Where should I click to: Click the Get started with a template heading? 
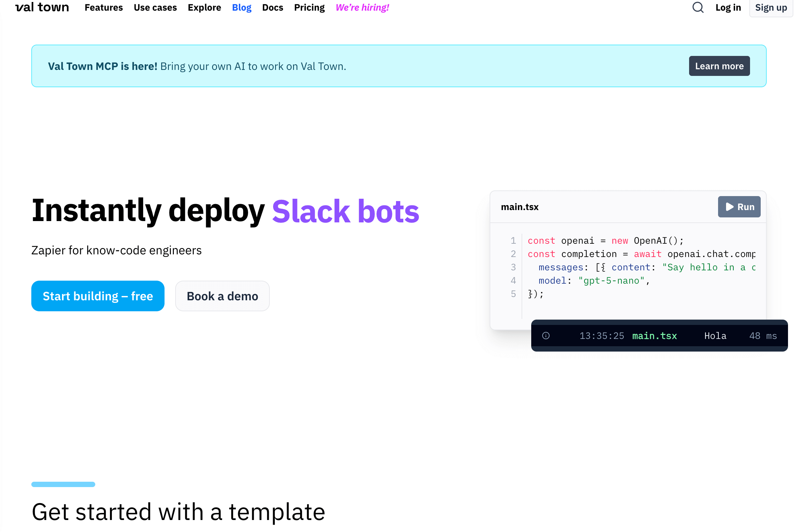click(x=178, y=511)
